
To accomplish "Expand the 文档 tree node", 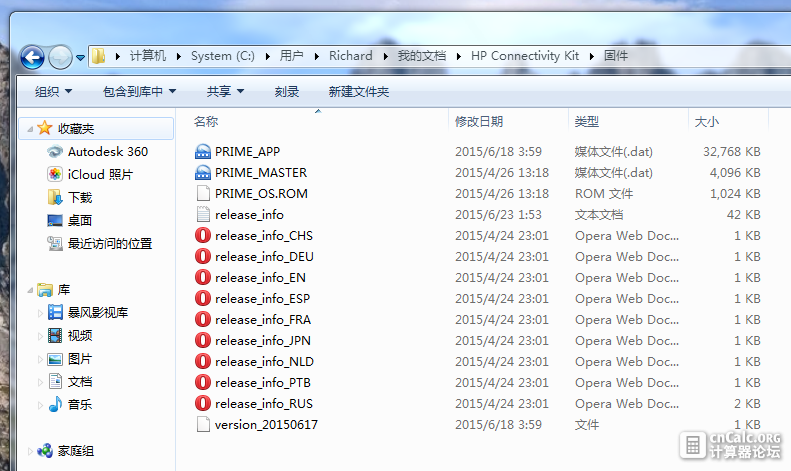I will tap(40, 382).
